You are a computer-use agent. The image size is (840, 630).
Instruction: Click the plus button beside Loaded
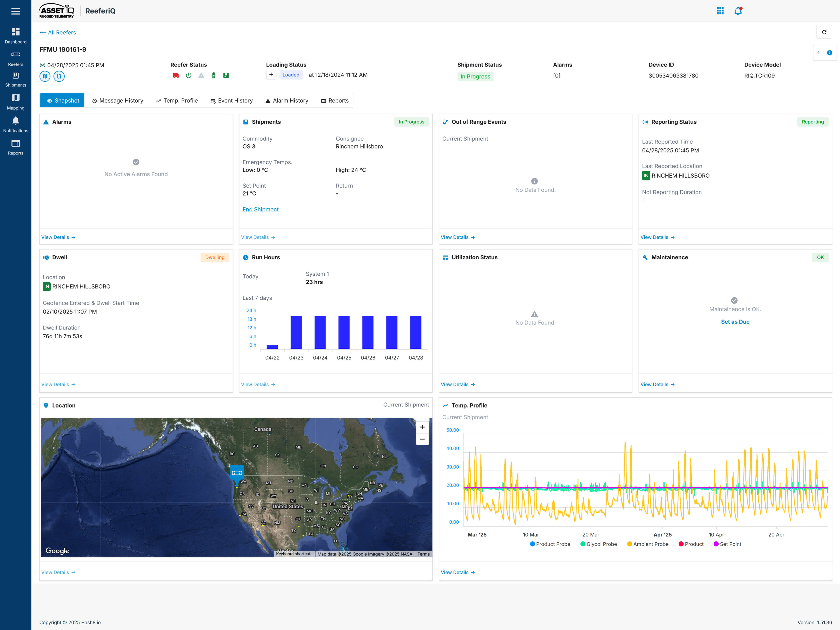point(271,75)
